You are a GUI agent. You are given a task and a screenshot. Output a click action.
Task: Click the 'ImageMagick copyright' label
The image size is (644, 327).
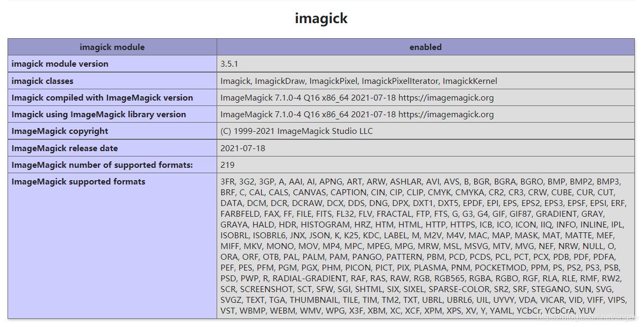point(60,131)
